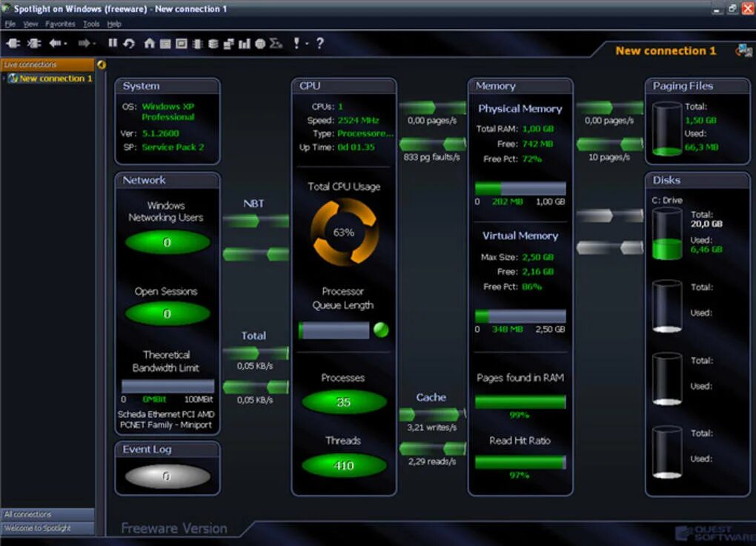This screenshot has width=756, height=546.
Task: Click the Disconnect plug icon in toolbar
Action: (x=34, y=44)
